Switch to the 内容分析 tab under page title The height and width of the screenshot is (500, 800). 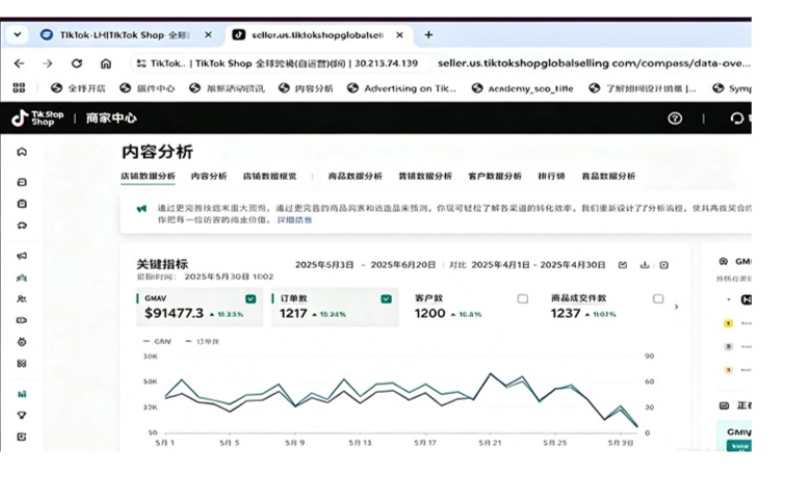[x=209, y=176]
